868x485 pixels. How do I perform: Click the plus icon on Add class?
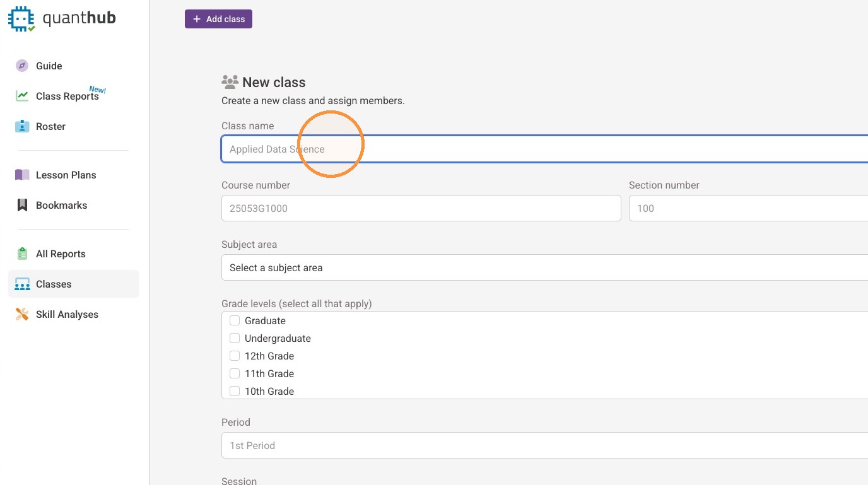click(197, 19)
